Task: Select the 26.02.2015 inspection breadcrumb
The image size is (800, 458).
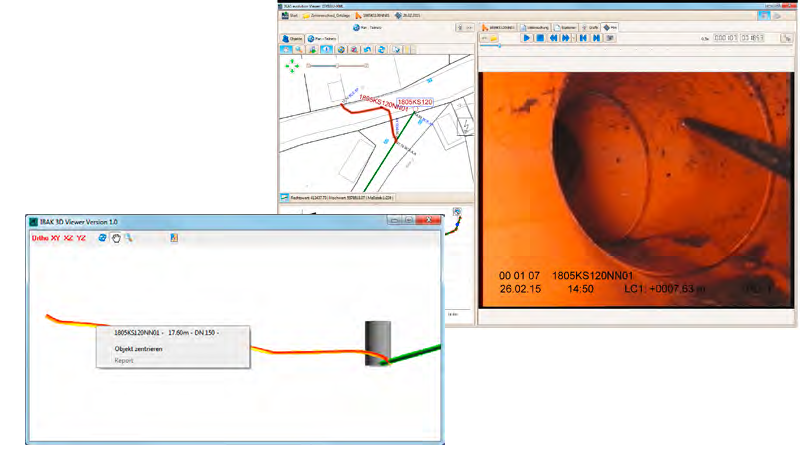Action: 408,15
